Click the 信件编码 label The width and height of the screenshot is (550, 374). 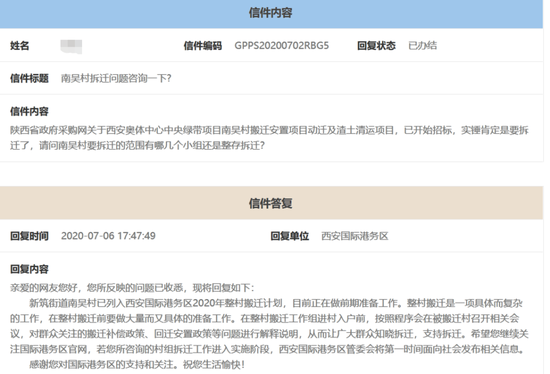tap(203, 46)
